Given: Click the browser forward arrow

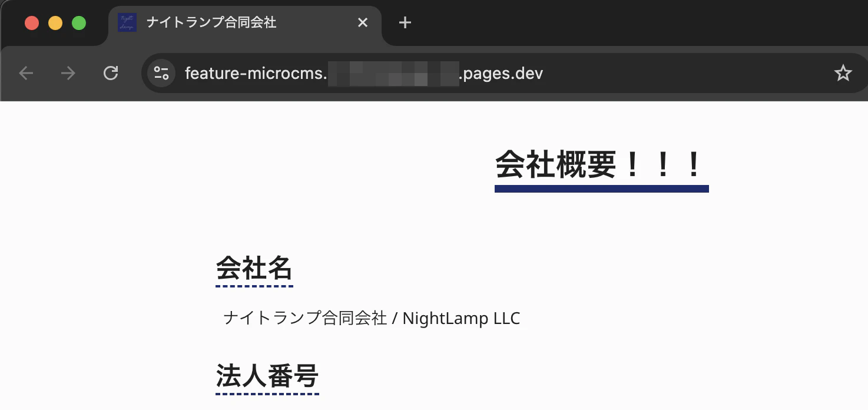Looking at the screenshot, I should (68, 73).
